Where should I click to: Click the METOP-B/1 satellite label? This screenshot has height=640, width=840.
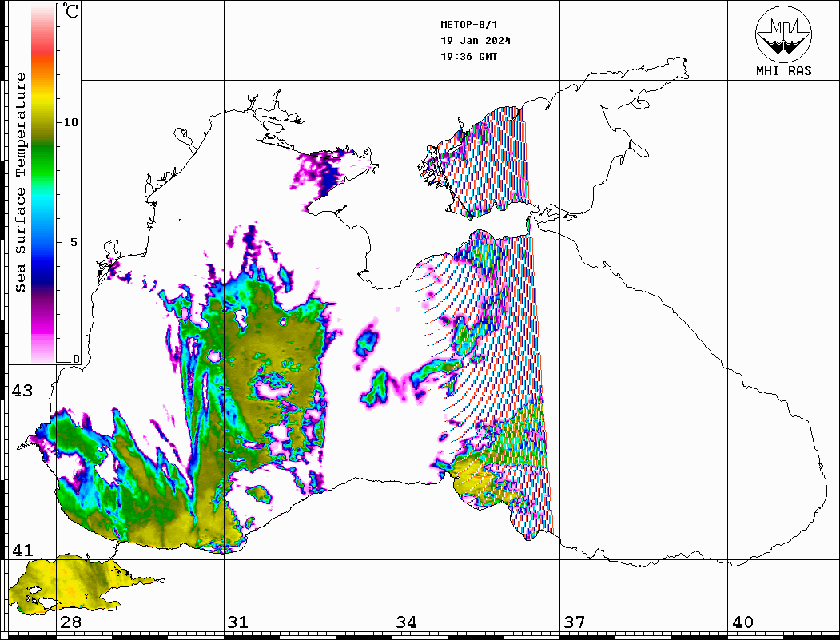point(469,25)
